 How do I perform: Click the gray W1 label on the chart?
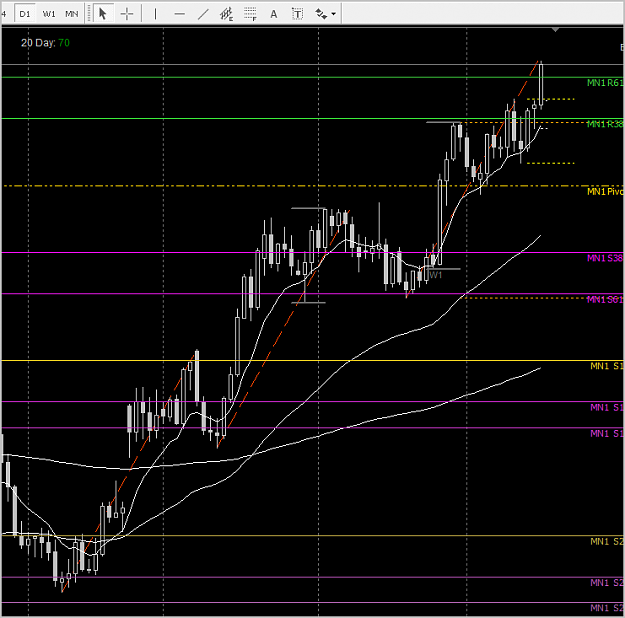pos(436,275)
